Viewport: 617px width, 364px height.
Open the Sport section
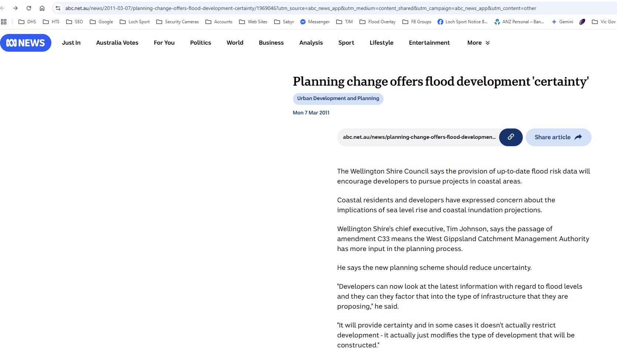(x=346, y=43)
